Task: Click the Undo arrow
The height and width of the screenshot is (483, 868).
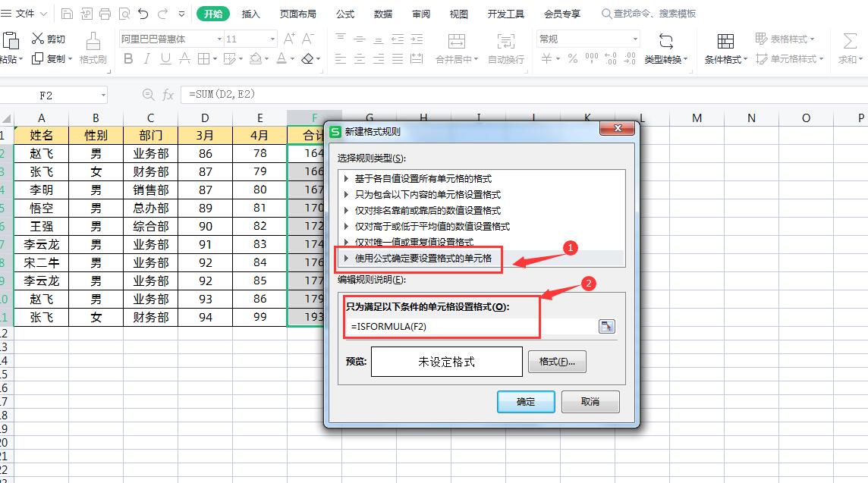Action: pyautogui.click(x=143, y=14)
